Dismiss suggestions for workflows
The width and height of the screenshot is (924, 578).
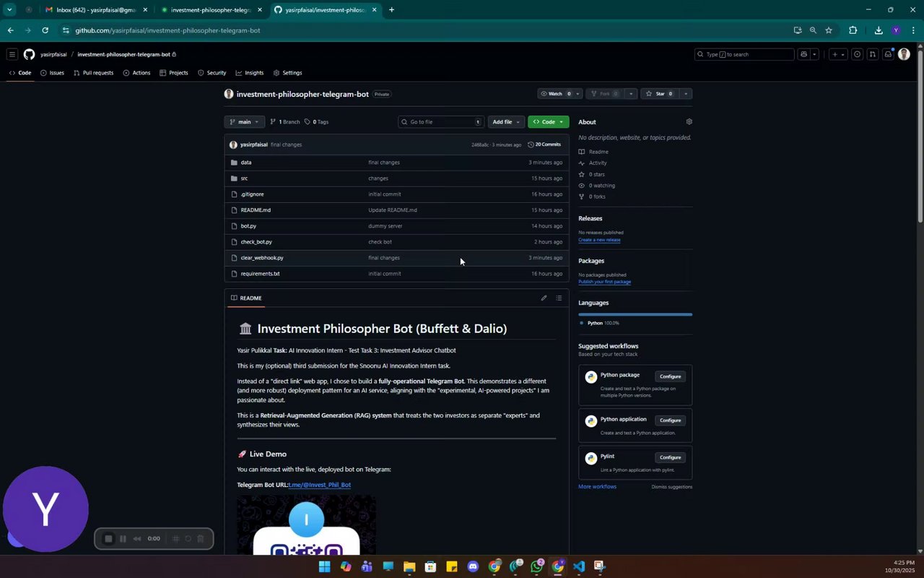pos(671,487)
